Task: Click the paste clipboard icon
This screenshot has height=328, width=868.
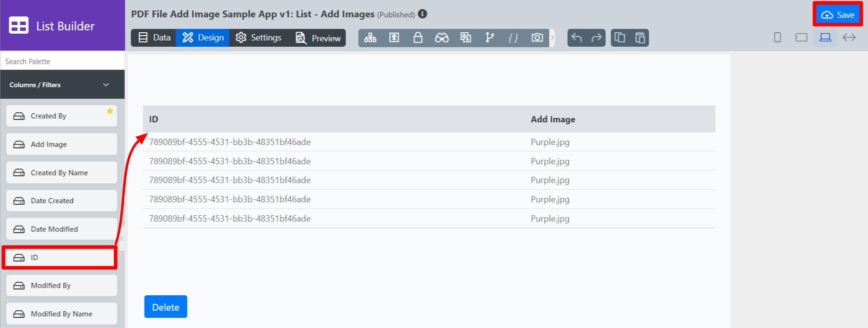Action: tap(640, 38)
